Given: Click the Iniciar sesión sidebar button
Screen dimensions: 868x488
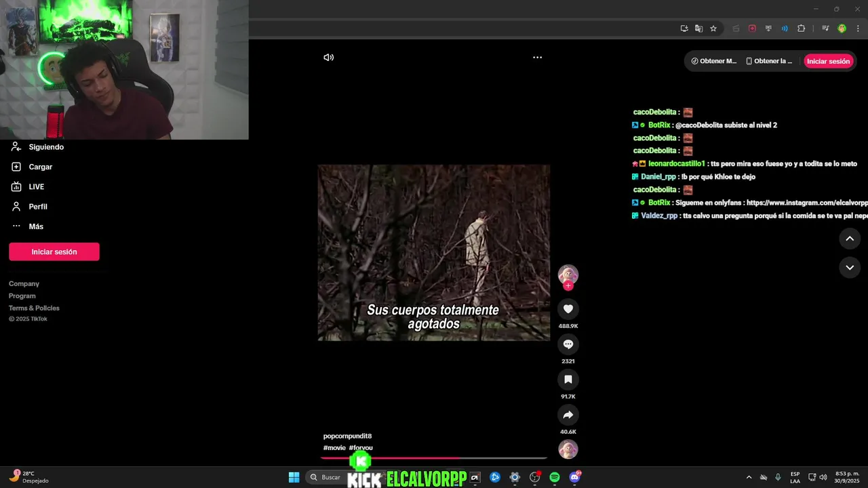Looking at the screenshot, I should 54,251.
